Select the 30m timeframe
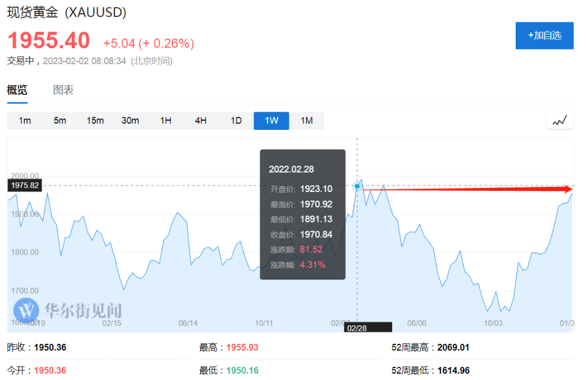Viewport: 588px width, 380px height. (x=130, y=121)
